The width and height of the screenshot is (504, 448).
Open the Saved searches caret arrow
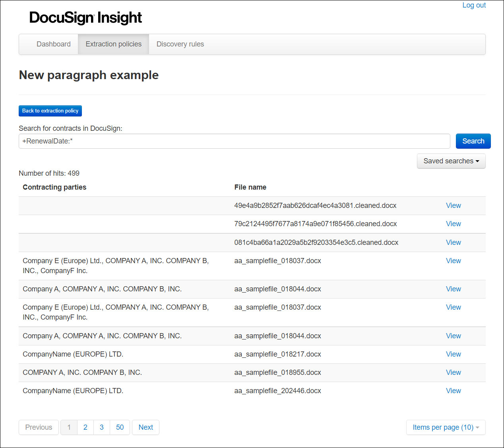point(477,161)
